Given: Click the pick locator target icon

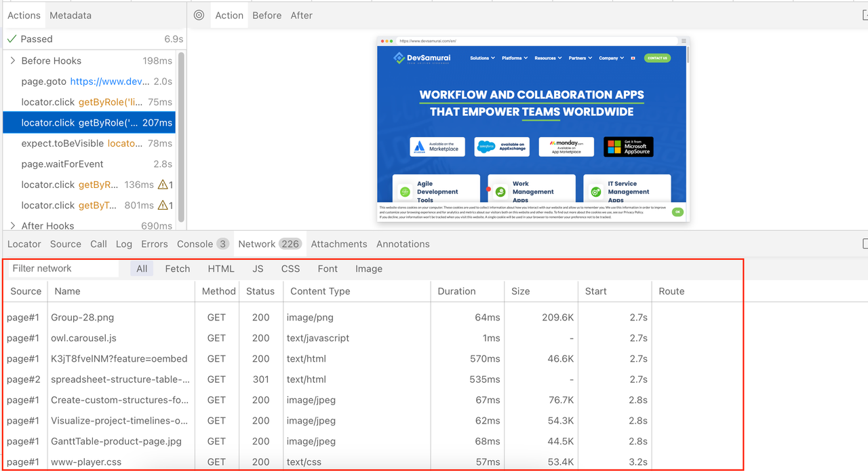Looking at the screenshot, I should (199, 15).
